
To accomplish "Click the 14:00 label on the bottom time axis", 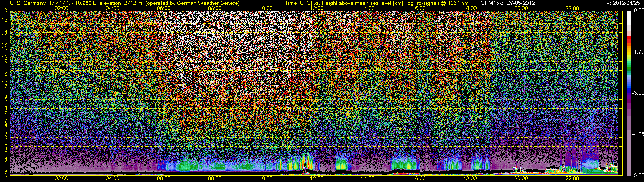I will 368,179.
